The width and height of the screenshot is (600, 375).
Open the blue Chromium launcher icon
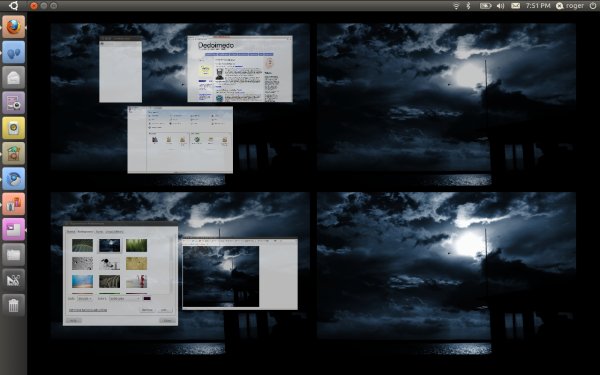coord(13,178)
